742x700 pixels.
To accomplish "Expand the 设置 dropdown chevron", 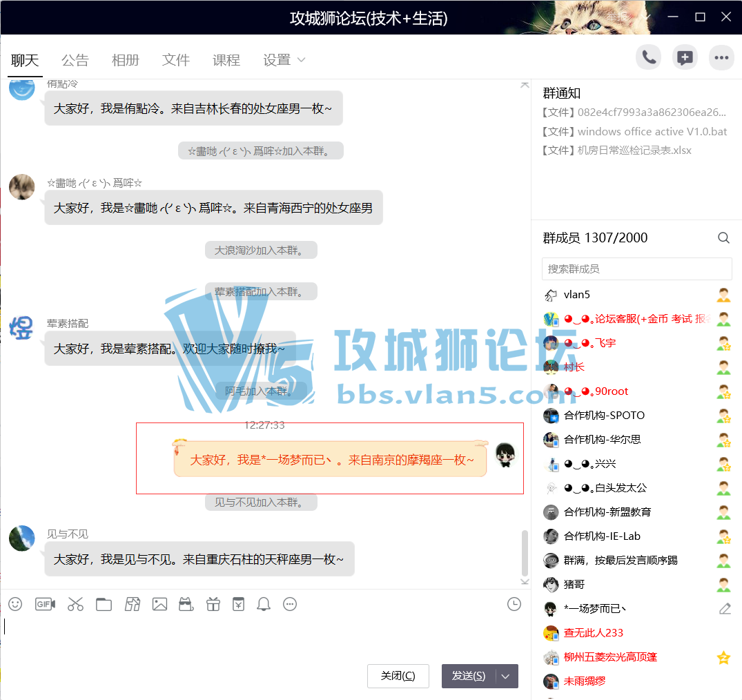I will pos(301,60).
